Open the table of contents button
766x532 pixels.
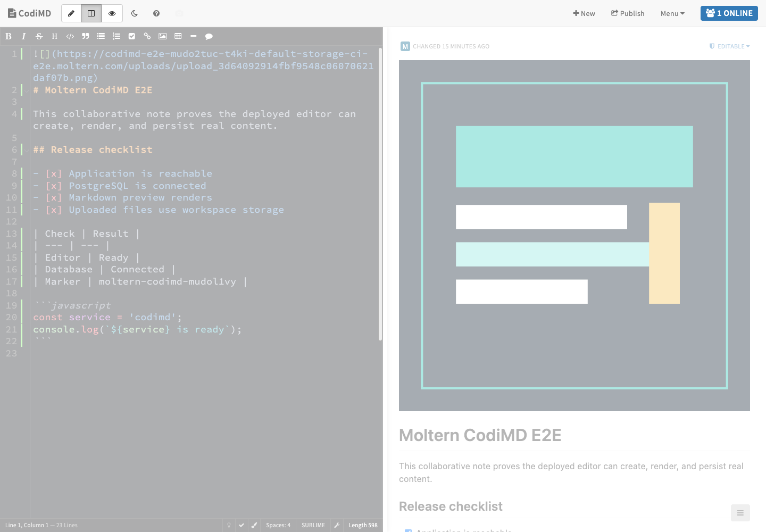coord(740,513)
